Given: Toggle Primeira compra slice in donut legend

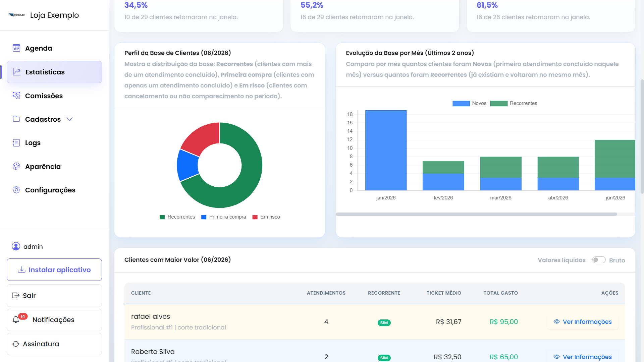Looking at the screenshot, I should [x=223, y=217].
